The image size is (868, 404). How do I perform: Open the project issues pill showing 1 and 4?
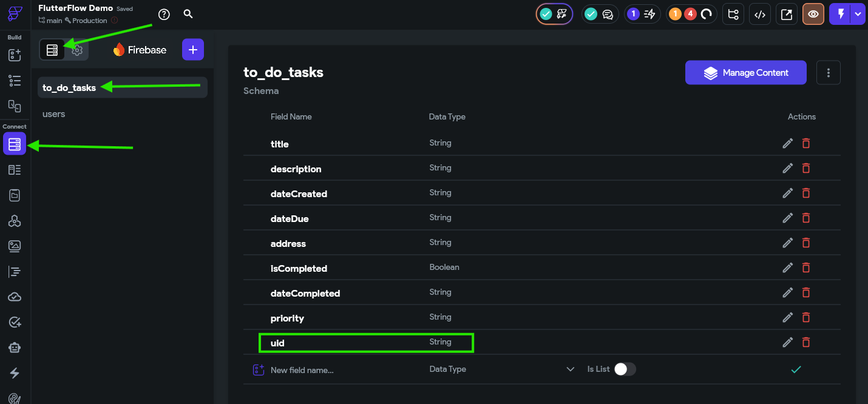[x=691, y=15]
